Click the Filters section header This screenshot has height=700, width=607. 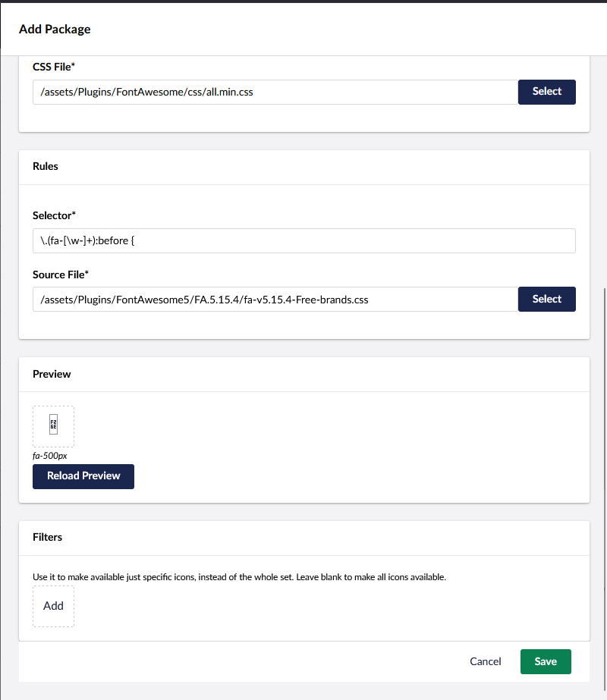47,537
